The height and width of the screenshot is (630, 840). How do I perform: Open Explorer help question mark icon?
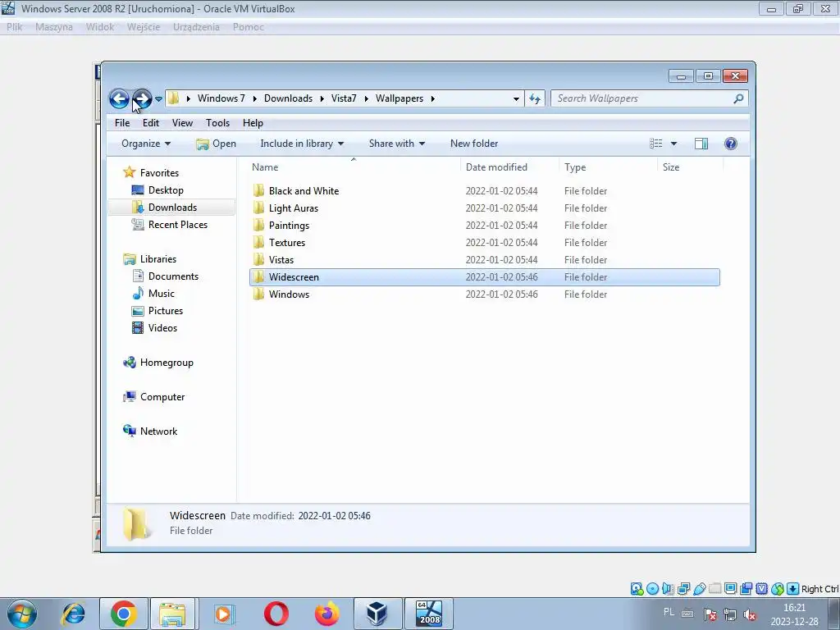(731, 144)
